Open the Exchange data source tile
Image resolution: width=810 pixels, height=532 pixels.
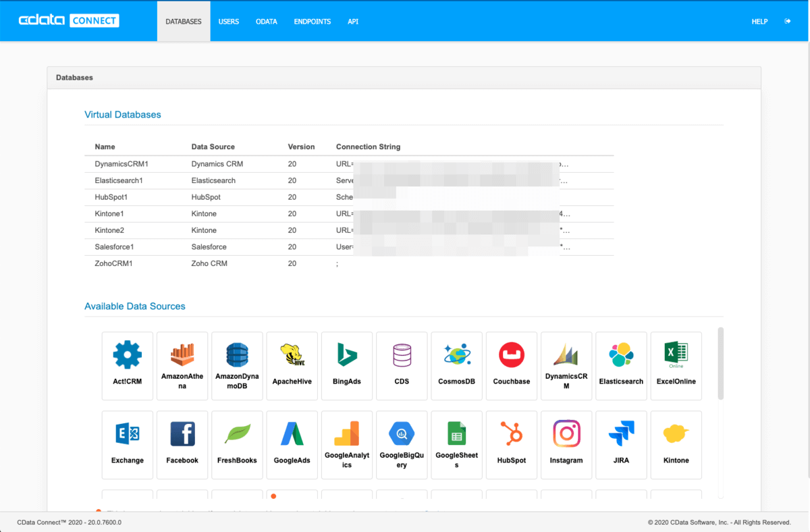pos(128,445)
